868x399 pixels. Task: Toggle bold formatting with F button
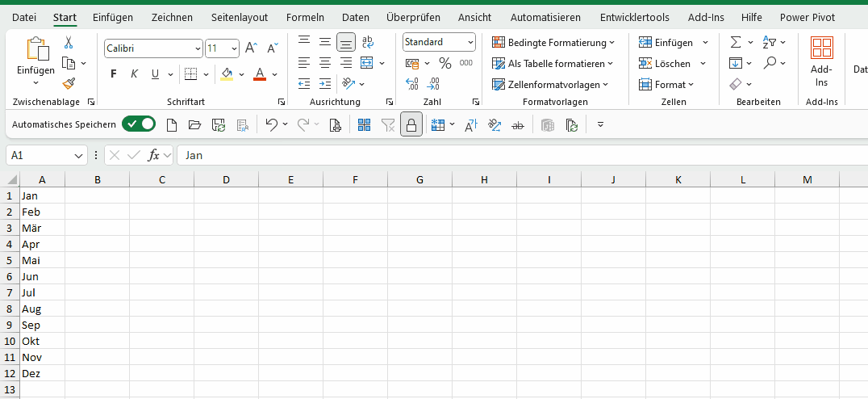(113, 74)
